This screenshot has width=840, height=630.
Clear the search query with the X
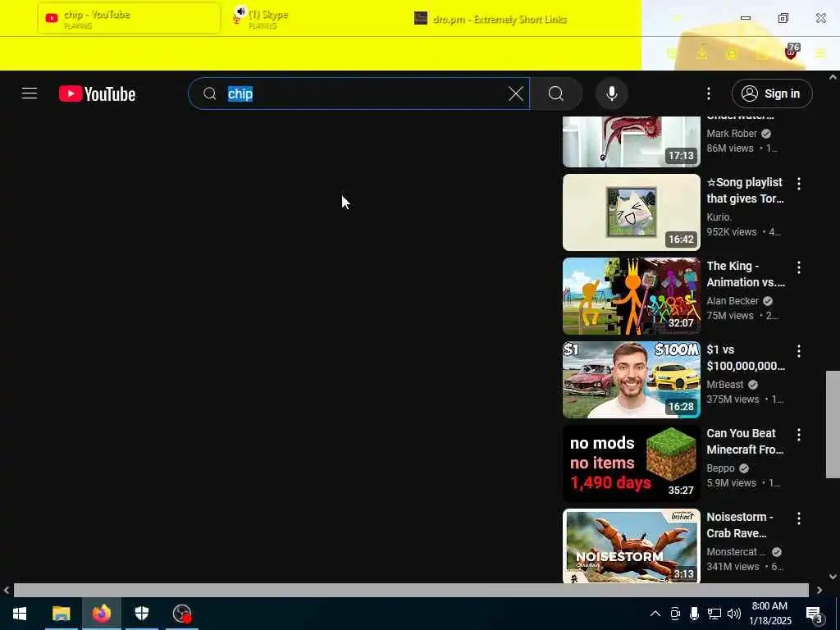click(x=516, y=94)
